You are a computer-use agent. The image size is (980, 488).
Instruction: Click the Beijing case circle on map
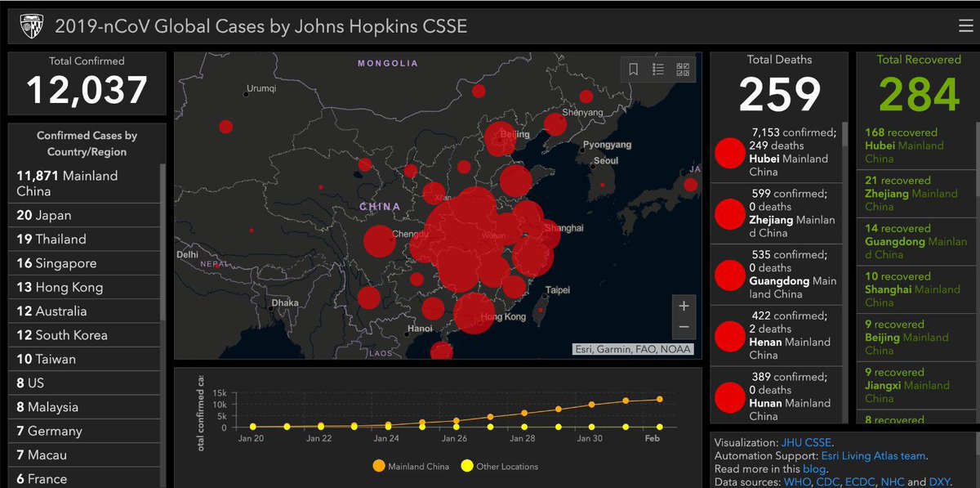[x=500, y=139]
